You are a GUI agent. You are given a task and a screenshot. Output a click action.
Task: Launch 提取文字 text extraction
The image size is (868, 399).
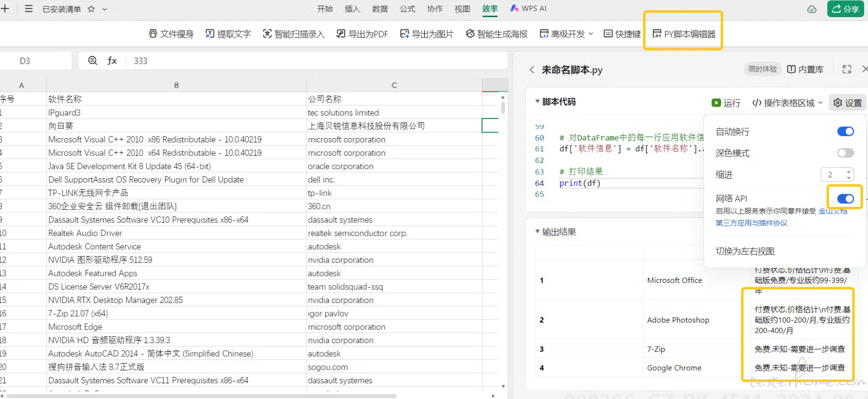tap(228, 34)
